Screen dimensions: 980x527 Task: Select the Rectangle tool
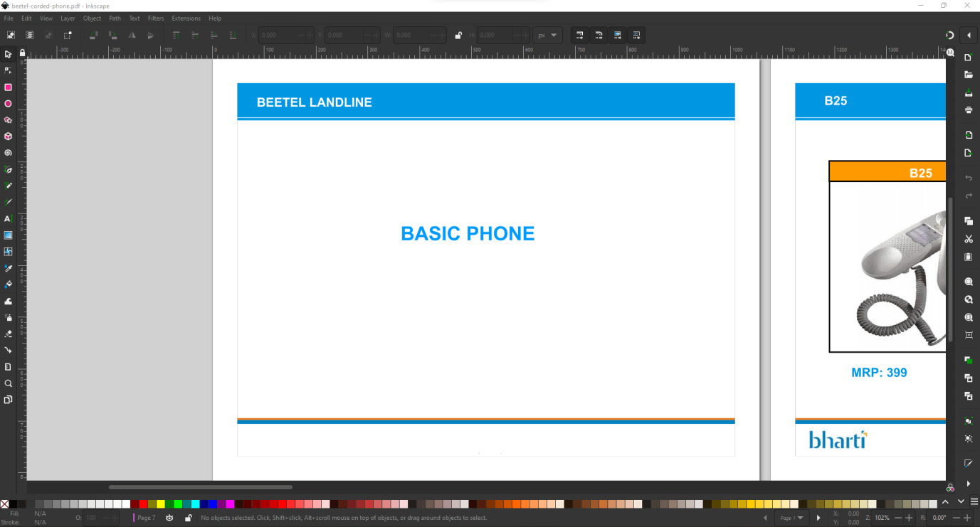8,87
